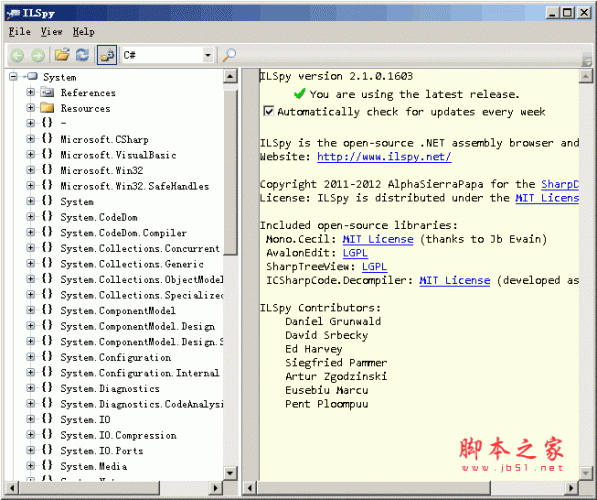Toggle automatic weekly update check checkbox
Image resolution: width=597 pixels, height=500 pixels.
click(269, 111)
